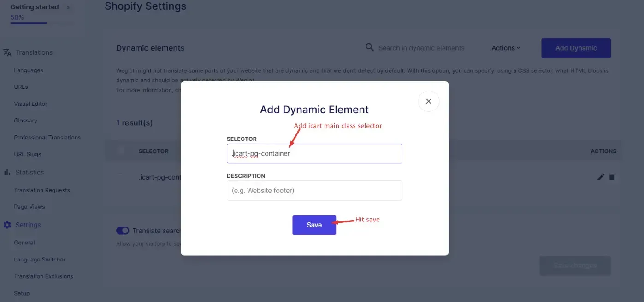Screen dimensions: 644x302
Task: Open the Languages menu item
Action: [x=29, y=70]
